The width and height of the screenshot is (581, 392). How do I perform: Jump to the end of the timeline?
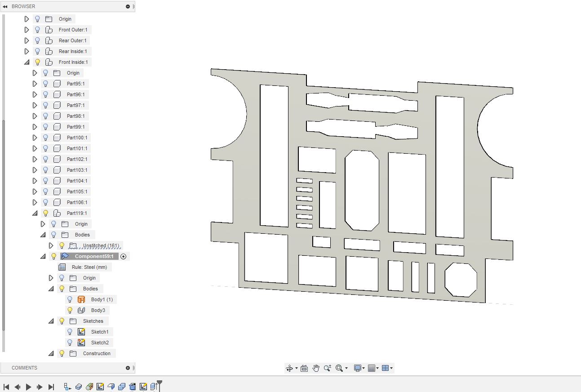[x=51, y=386]
